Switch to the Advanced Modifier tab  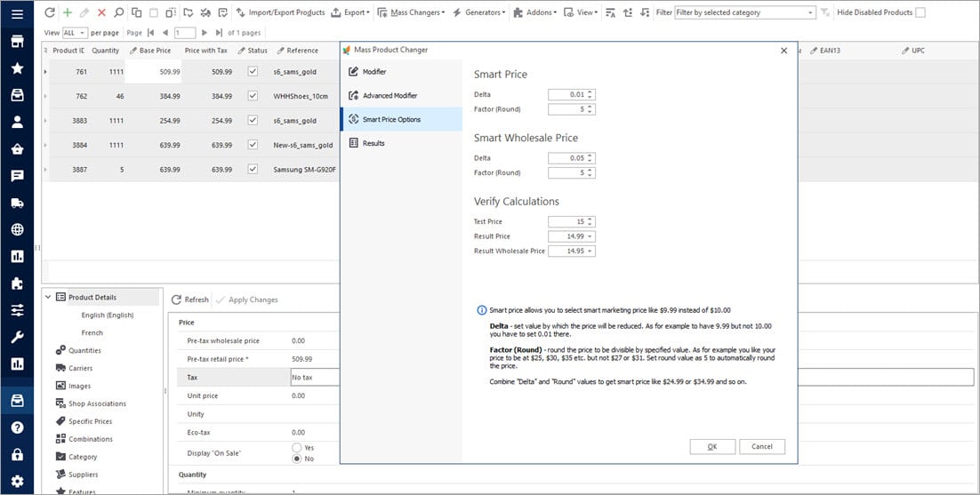(401, 95)
